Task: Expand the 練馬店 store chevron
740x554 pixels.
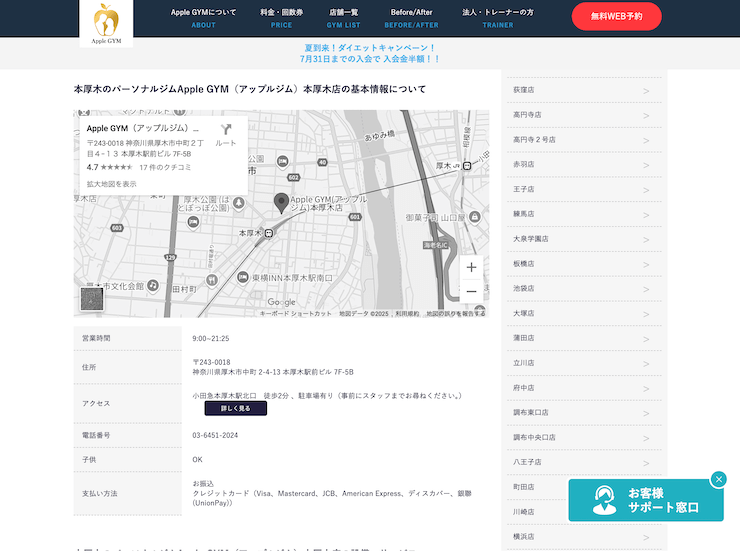Action: tap(646, 215)
